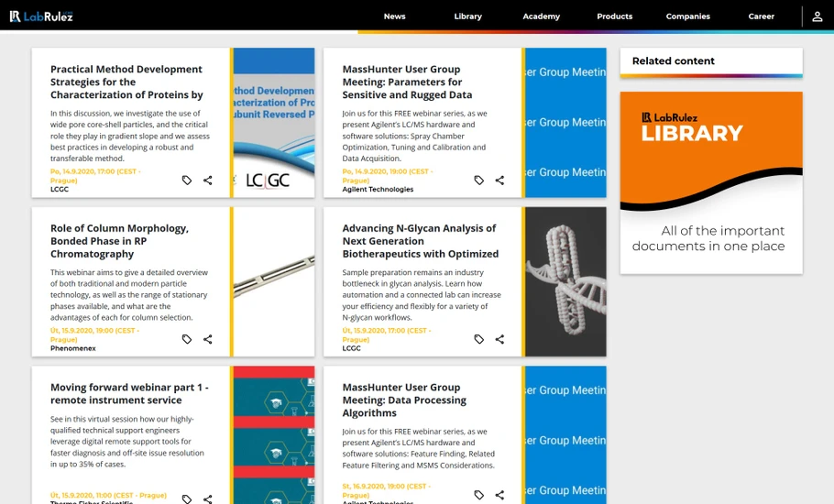Click tag icon on Moving forward webinar card
The image size is (834, 504).
pos(187,499)
